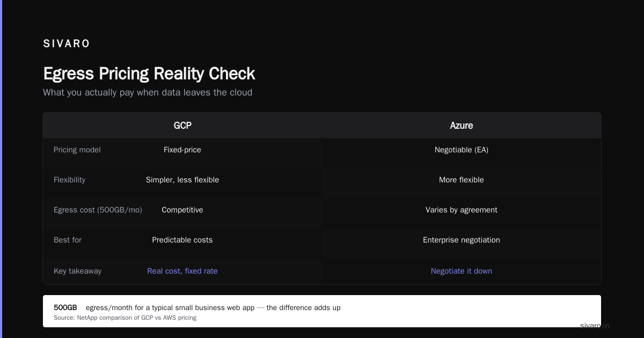The height and width of the screenshot is (338, 644).
Task: Click the Competitive cell
Action: point(182,210)
